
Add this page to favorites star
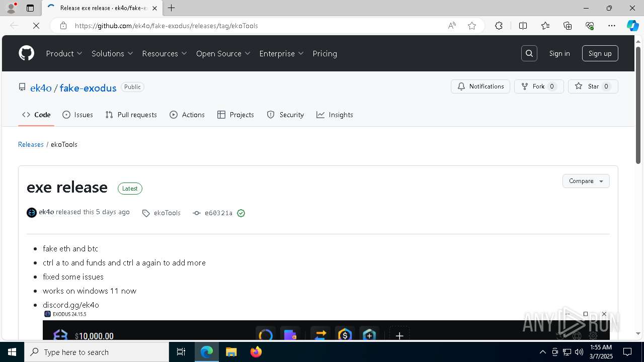(472, 26)
